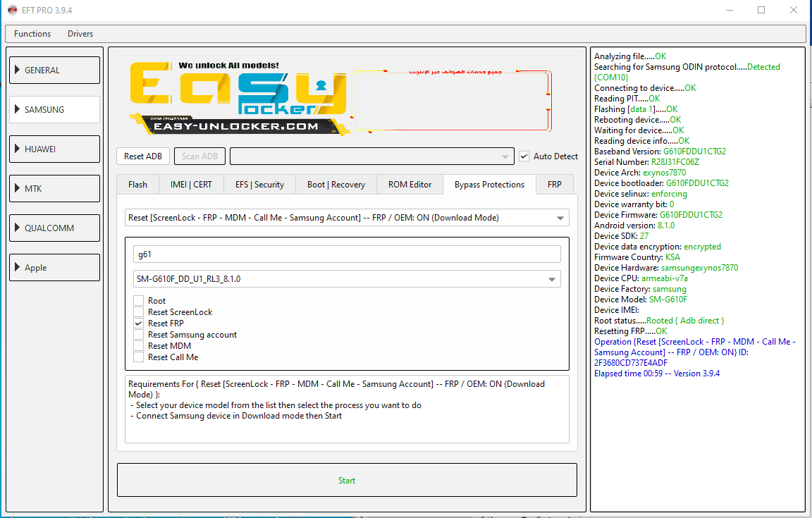Select the Bypass Protections tab
The image size is (812, 518).
pos(489,185)
